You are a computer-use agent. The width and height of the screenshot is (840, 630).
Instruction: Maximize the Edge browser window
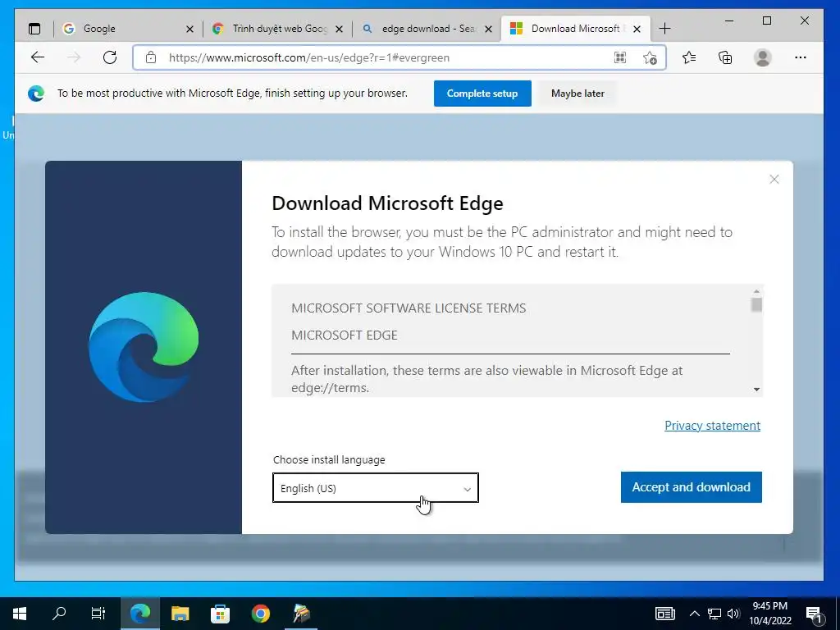point(767,21)
